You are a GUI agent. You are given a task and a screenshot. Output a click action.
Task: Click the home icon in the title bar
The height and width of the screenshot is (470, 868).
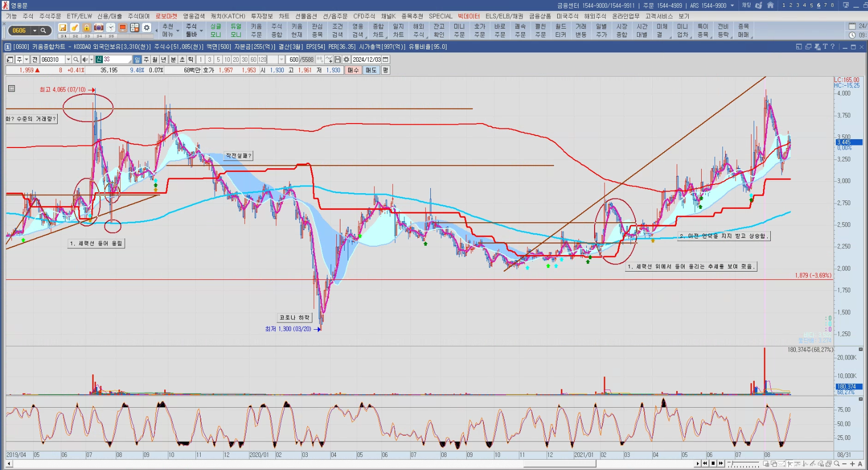pyautogui.click(x=770, y=5)
